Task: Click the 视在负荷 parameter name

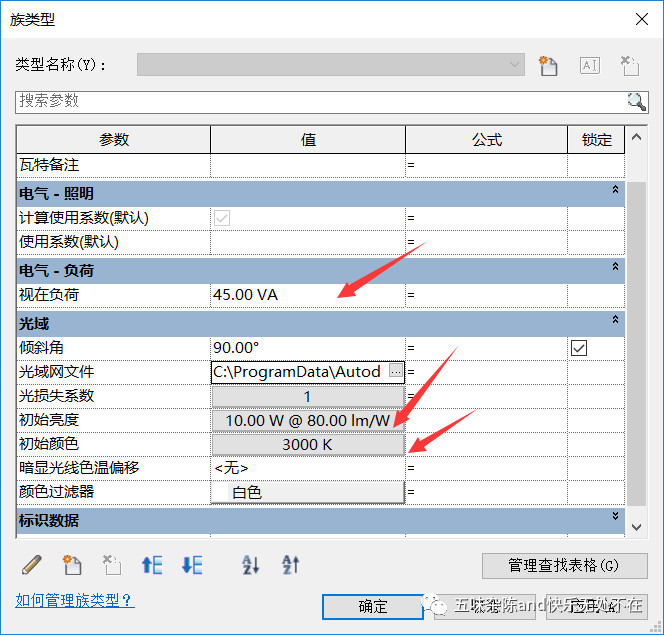Action: [x=49, y=295]
